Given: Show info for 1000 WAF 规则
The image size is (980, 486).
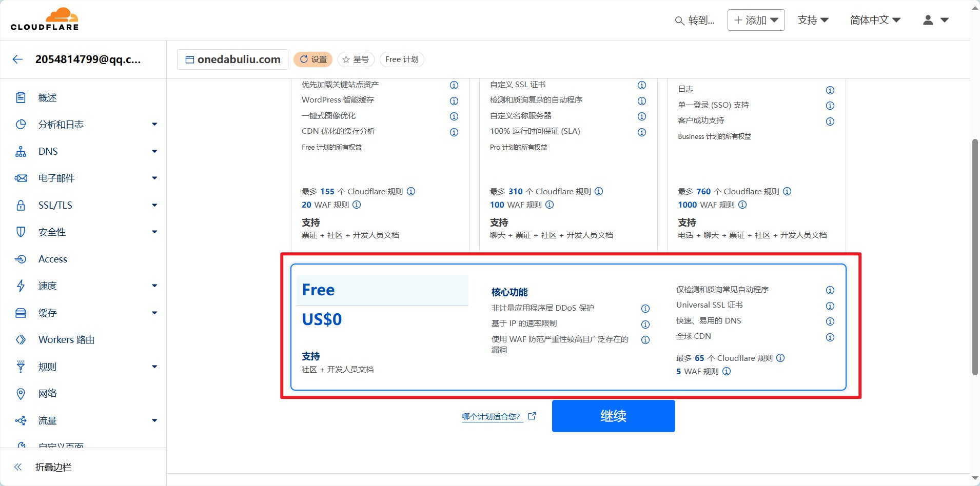Looking at the screenshot, I should coord(742,205).
